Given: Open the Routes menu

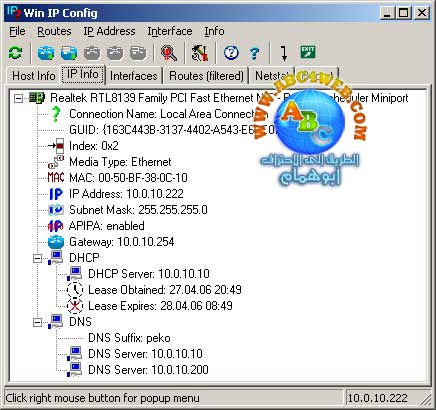Looking at the screenshot, I should click(54, 31).
